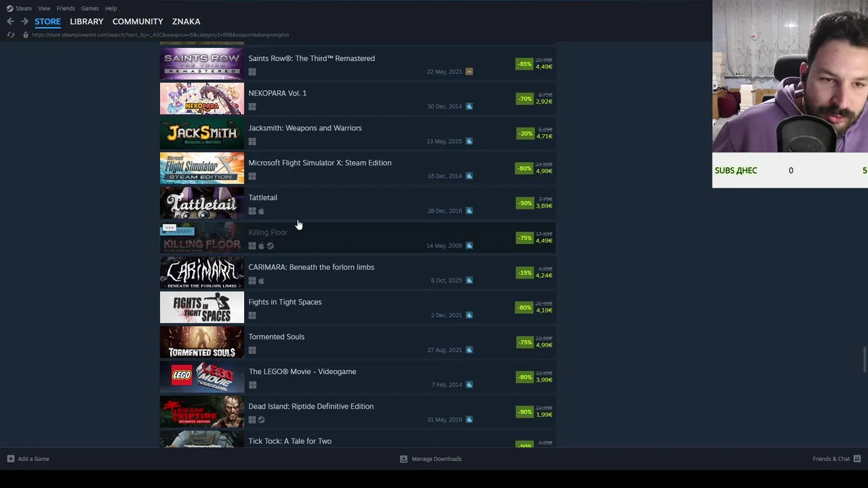The image size is (868, 488).
Task: Click the -90% discount on Dead Island Riptide
Action: (524, 412)
